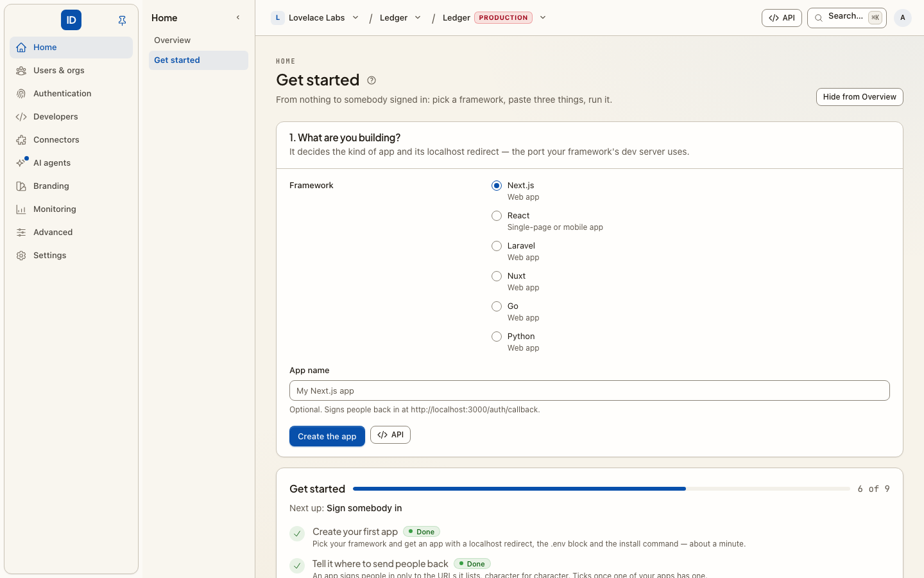Click the API button beside Create the app
This screenshot has height=578, width=924.
coord(390,435)
